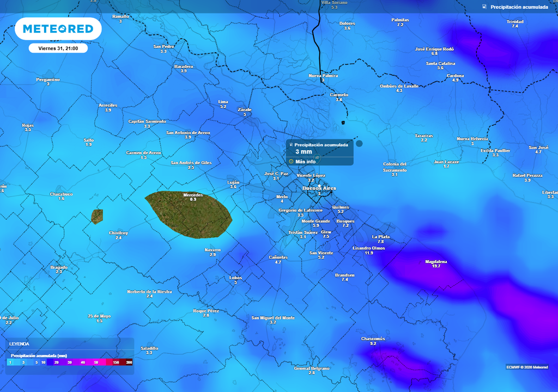Open the Precipitación acumulada layer label at top right

click(519, 7)
